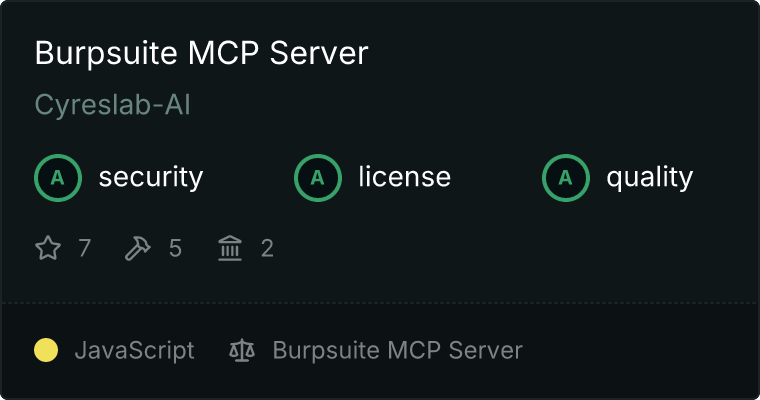This screenshot has height=400, width=760.
Task: Select the quality label text
Action: click(x=649, y=177)
